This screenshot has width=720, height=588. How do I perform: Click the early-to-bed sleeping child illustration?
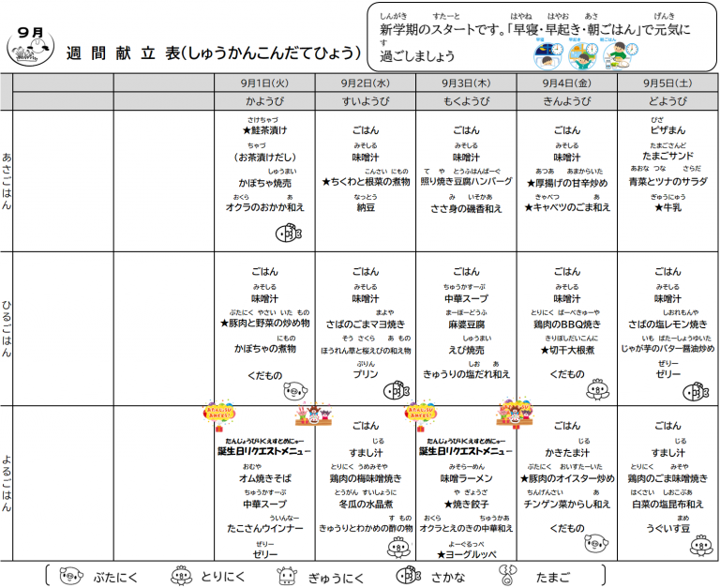(548, 54)
